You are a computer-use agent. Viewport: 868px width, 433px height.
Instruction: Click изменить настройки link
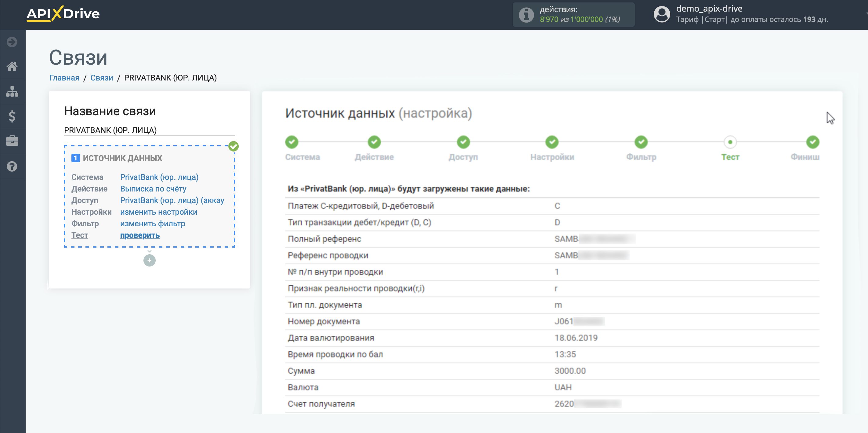(159, 212)
